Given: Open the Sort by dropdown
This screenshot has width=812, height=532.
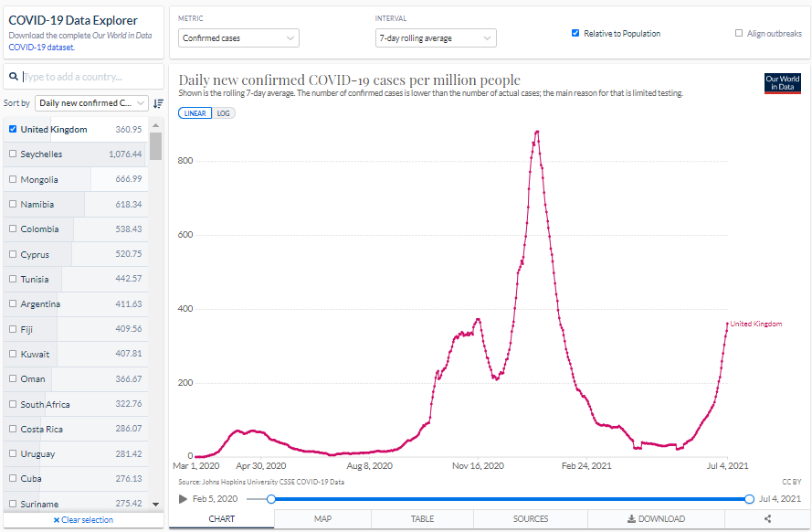Looking at the screenshot, I should click(91, 103).
